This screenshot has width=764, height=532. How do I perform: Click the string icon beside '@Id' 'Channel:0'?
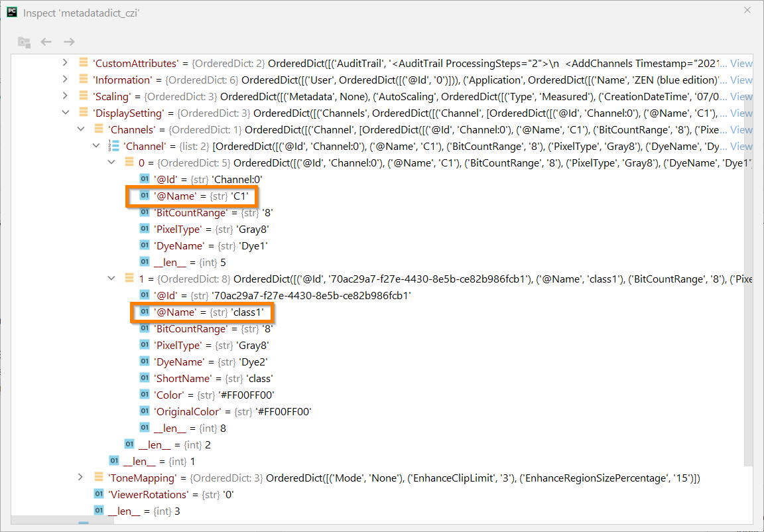pyautogui.click(x=145, y=179)
